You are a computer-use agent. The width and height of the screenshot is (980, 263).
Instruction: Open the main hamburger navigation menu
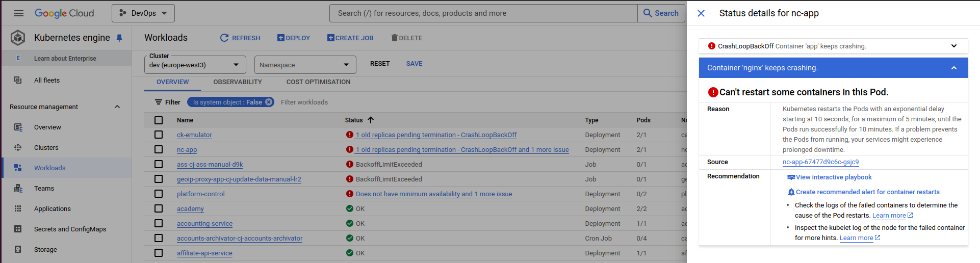pos(19,13)
